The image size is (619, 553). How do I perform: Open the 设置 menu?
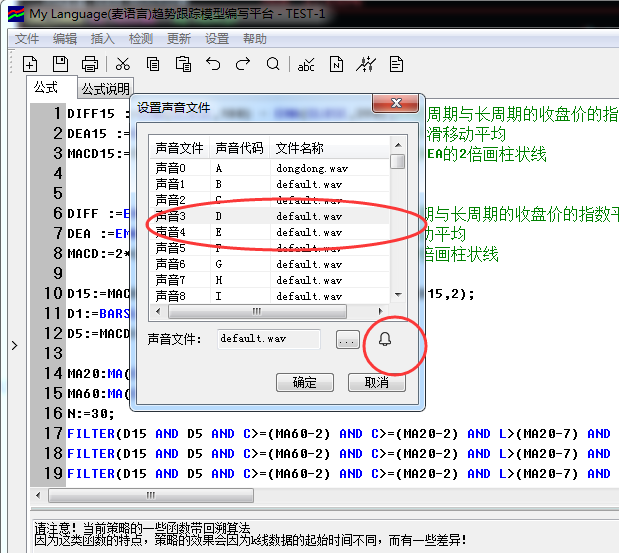click(x=217, y=38)
